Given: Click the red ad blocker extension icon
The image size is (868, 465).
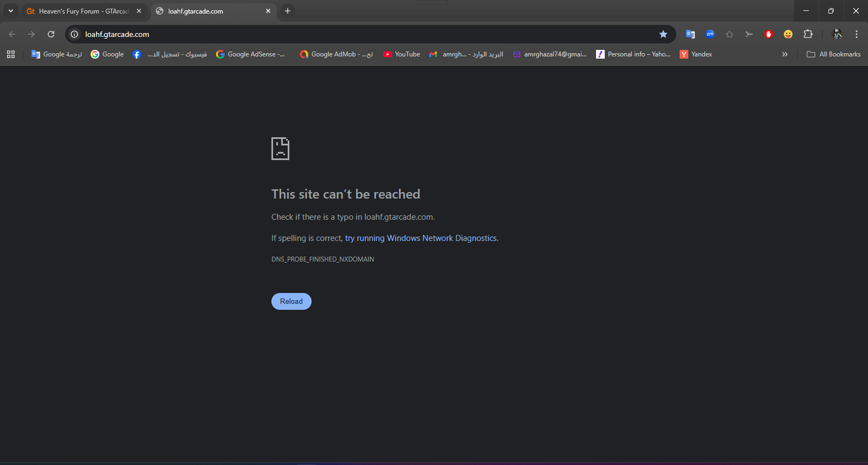Looking at the screenshot, I should [x=768, y=34].
